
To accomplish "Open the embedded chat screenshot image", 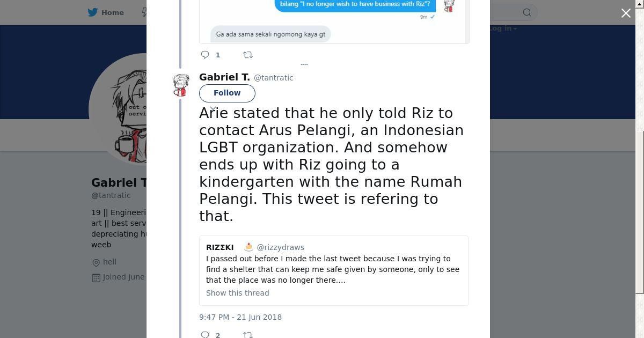I will pyautogui.click(x=334, y=21).
